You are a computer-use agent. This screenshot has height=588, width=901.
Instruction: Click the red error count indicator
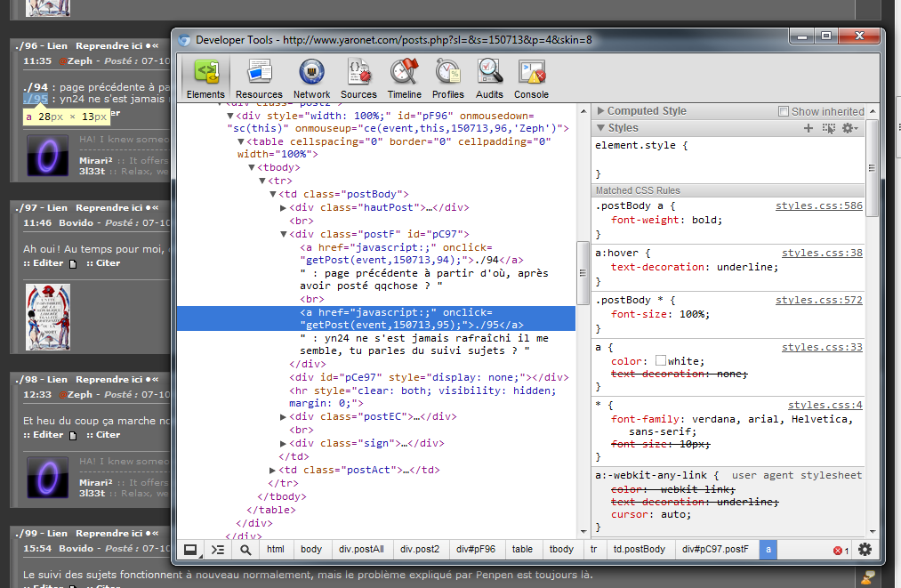841,551
